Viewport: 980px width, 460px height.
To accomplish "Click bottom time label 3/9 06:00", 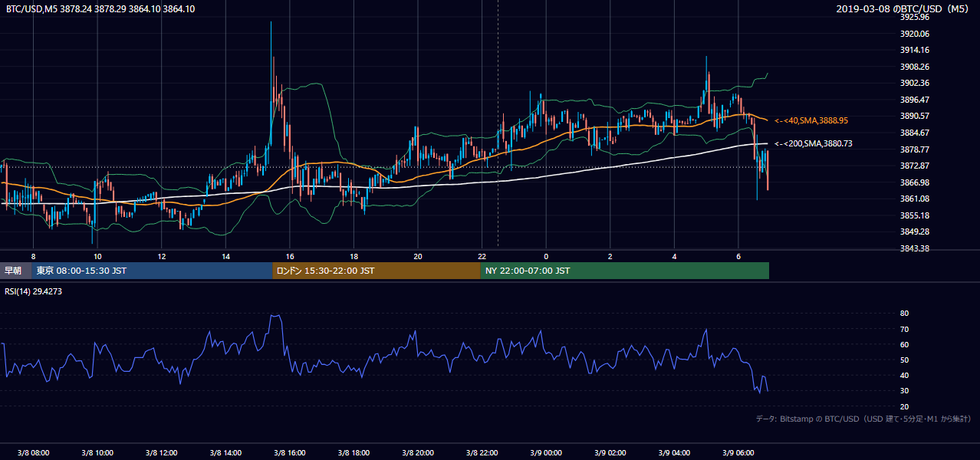I will 738,452.
